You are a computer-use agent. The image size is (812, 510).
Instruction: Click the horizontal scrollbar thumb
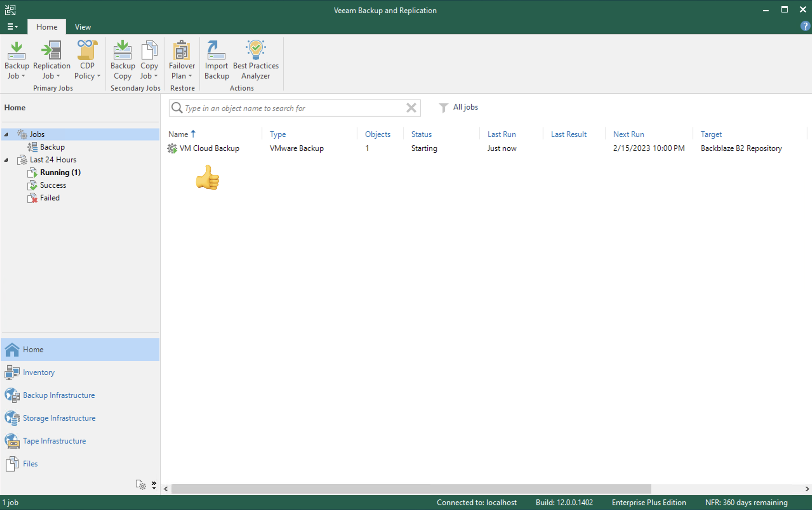coord(411,489)
